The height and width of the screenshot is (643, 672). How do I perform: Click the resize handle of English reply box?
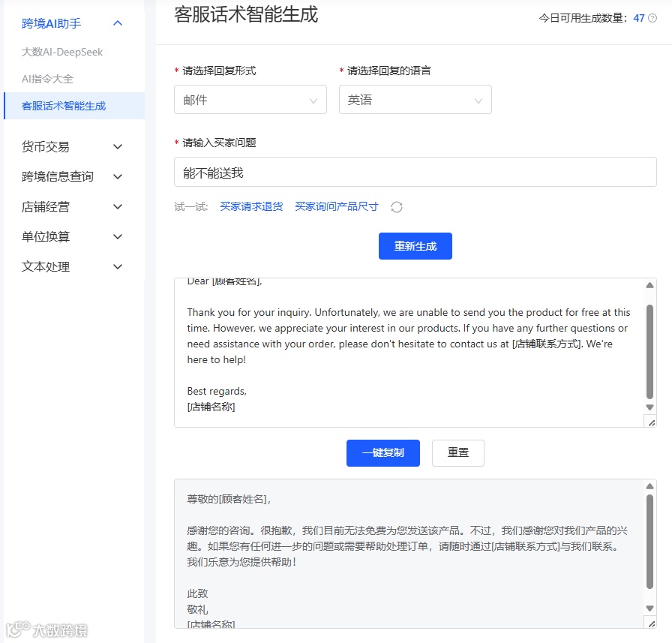click(651, 422)
